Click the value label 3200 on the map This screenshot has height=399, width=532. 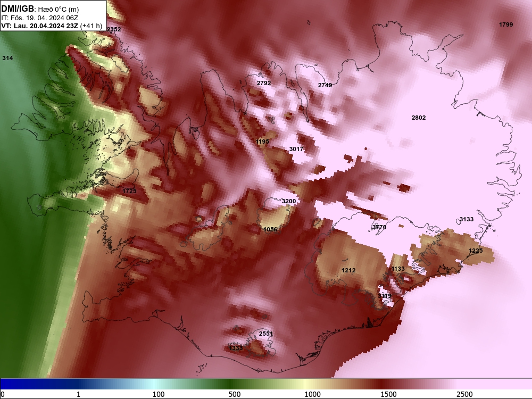(289, 201)
